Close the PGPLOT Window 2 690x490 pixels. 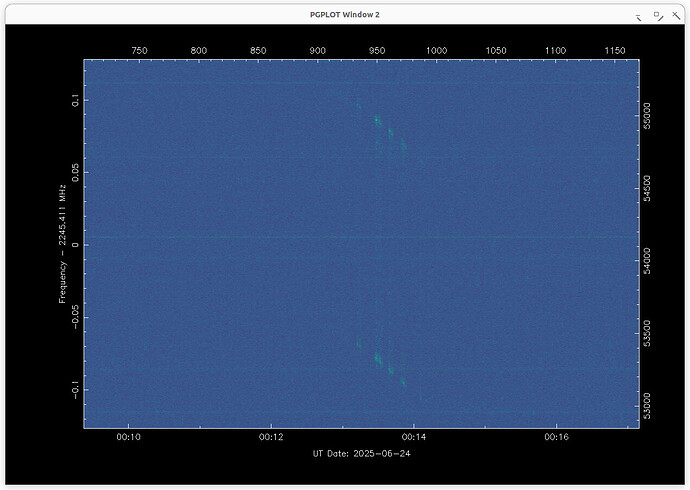coord(676,16)
